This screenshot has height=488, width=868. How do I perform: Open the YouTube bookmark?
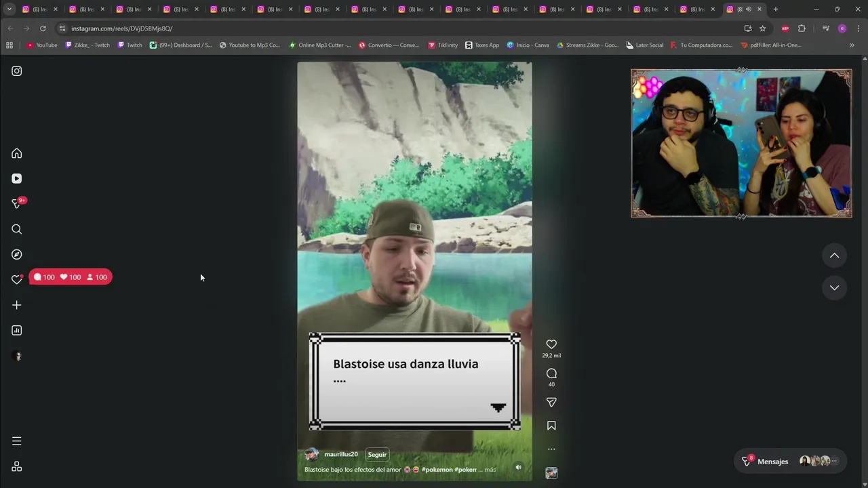pyautogui.click(x=42, y=45)
